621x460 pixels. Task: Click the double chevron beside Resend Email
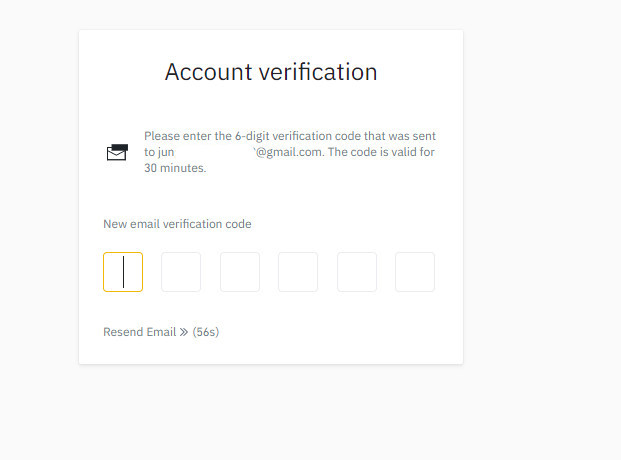pos(184,332)
